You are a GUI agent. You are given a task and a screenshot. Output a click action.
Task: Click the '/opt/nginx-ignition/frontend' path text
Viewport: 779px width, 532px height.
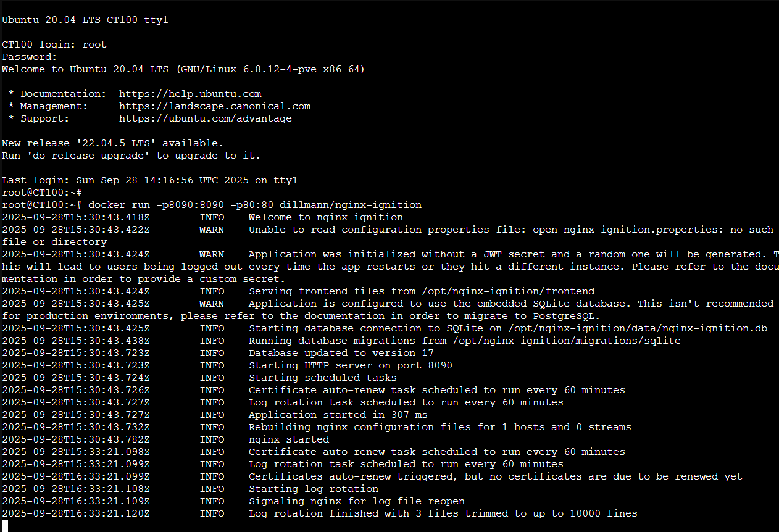coord(508,291)
